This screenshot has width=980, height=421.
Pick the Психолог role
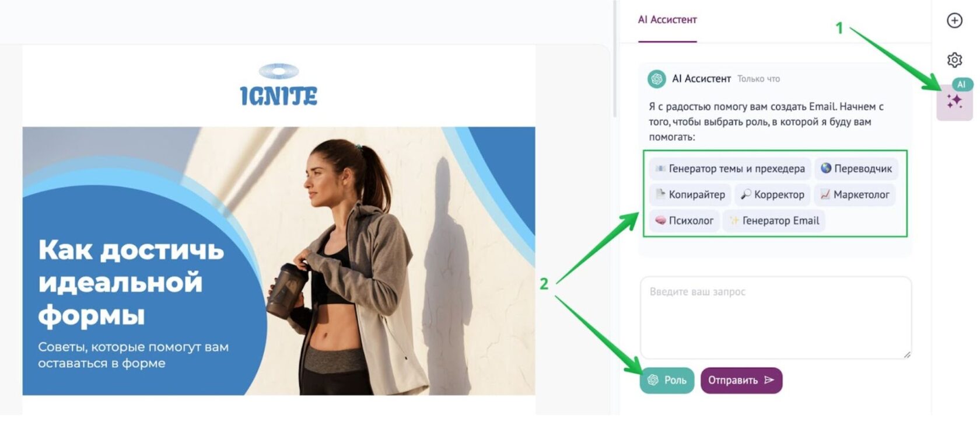(x=684, y=220)
